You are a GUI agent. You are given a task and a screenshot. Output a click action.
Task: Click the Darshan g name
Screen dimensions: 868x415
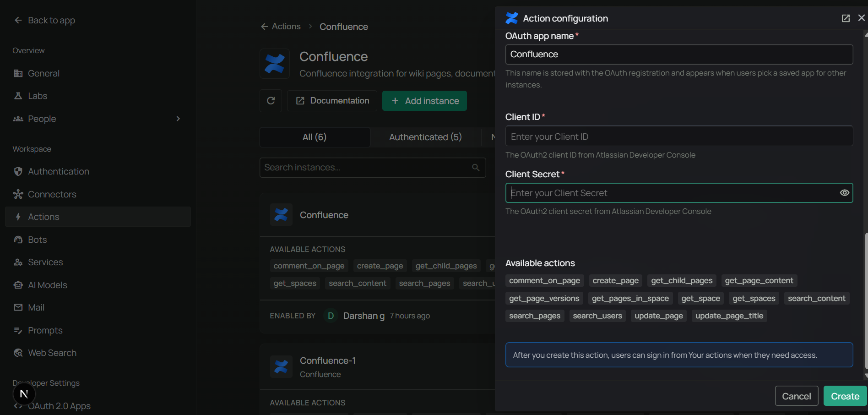tap(364, 316)
